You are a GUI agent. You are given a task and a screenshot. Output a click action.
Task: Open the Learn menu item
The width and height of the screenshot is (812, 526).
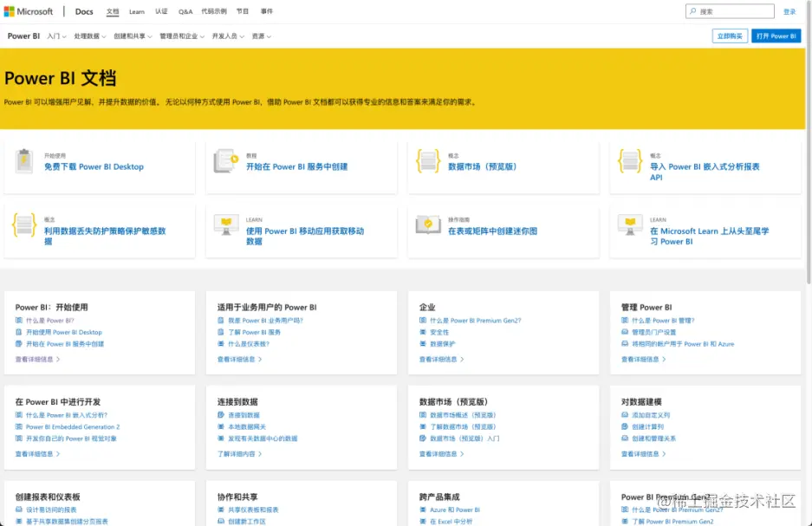coord(137,11)
